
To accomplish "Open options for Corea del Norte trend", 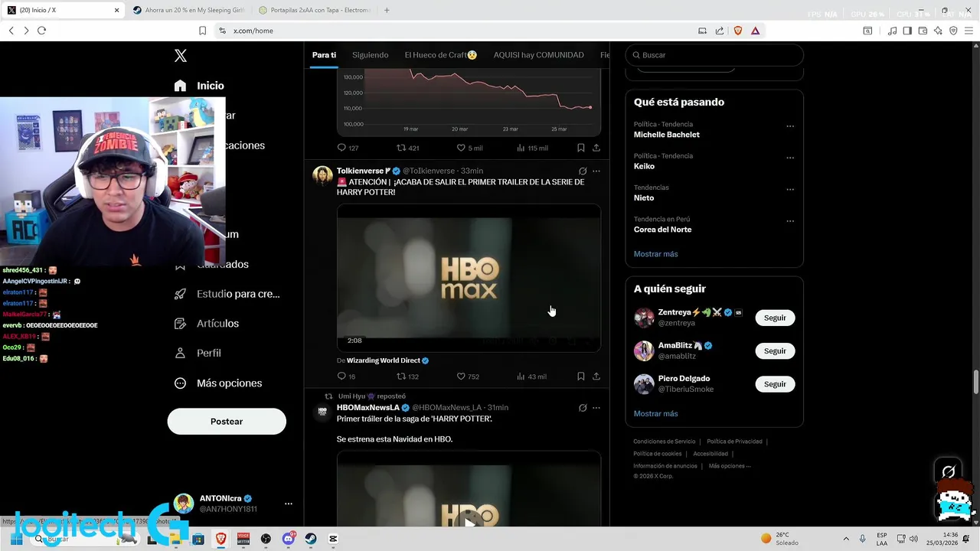I will click(x=790, y=221).
